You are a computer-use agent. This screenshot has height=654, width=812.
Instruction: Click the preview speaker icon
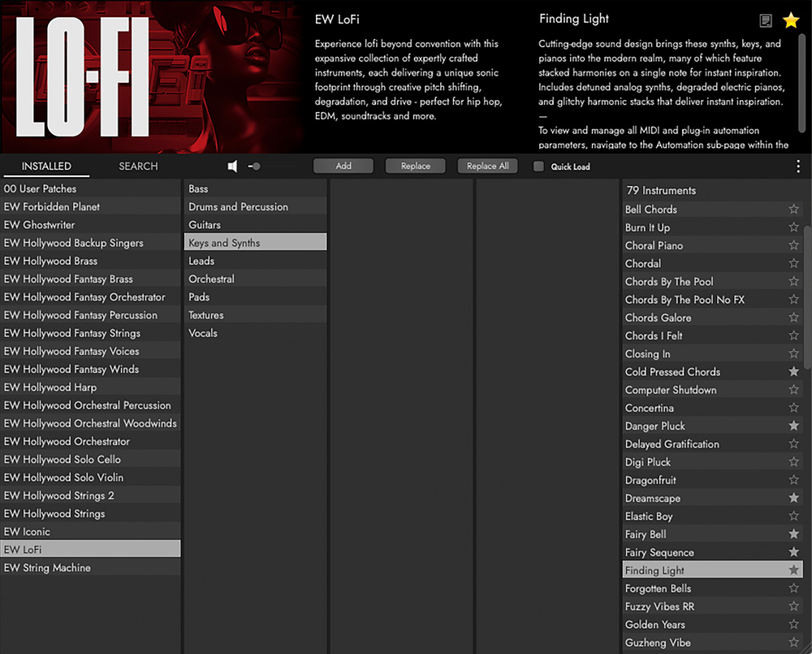click(x=232, y=167)
